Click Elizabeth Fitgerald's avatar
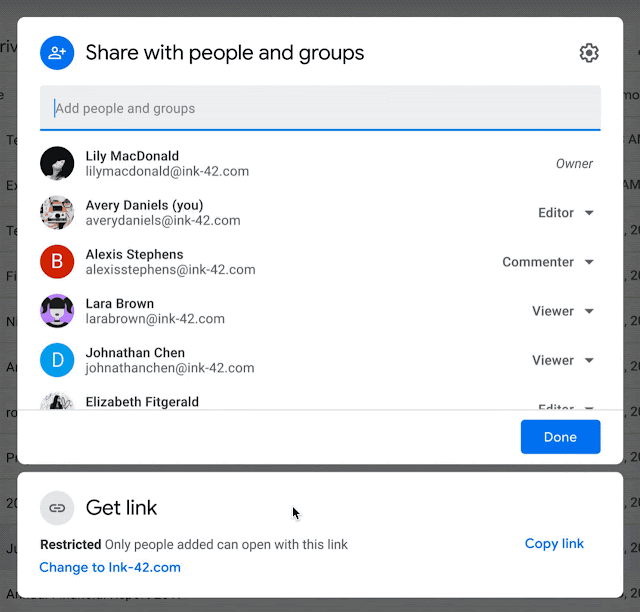This screenshot has width=640, height=612. click(x=57, y=401)
